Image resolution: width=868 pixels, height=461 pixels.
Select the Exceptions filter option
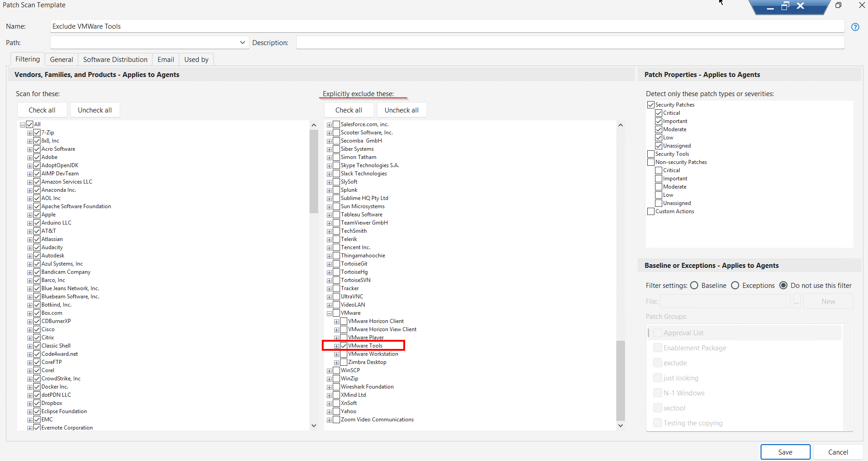735,286
